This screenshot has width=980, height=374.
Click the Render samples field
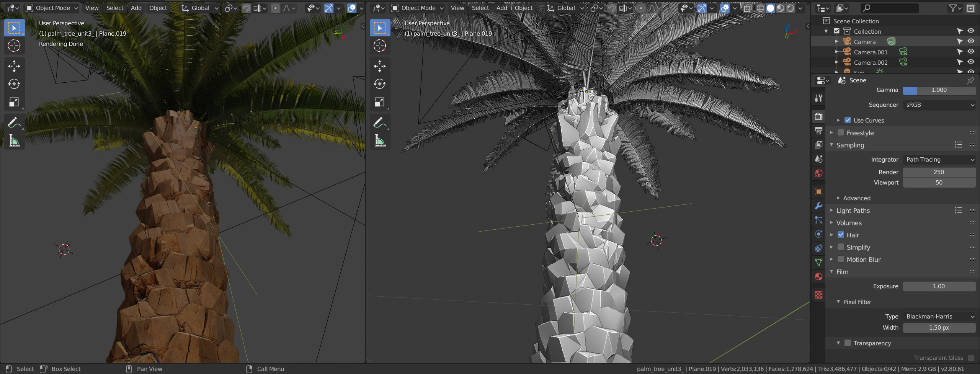(939, 172)
